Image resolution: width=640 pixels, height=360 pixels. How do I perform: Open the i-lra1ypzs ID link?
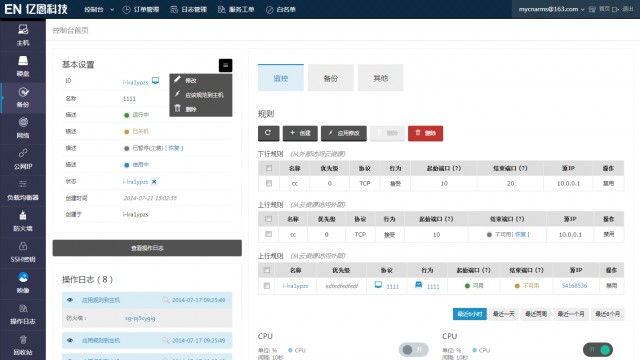(x=136, y=82)
